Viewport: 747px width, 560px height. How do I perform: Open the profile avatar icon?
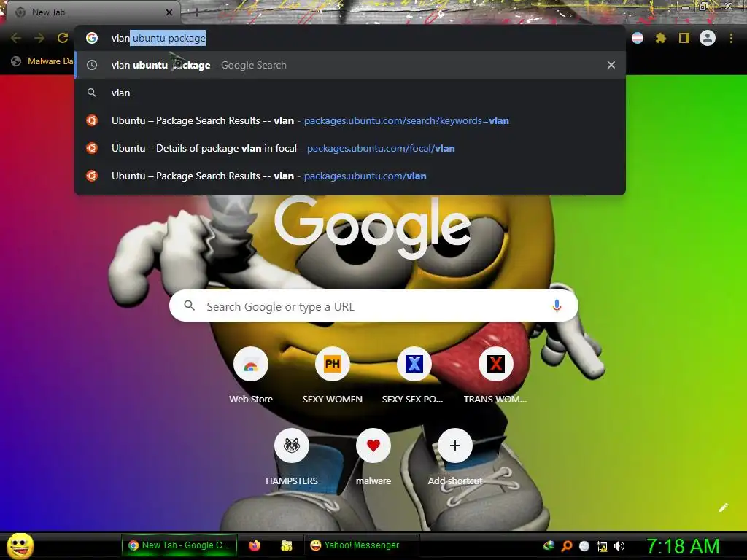pyautogui.click(x=708, y=38)
